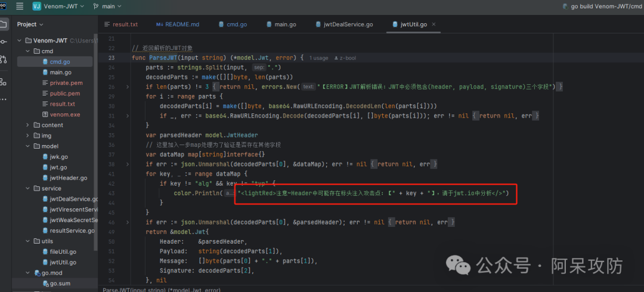
Task: Select cmd.go in the project tree
Action: (x=55, y=62)
